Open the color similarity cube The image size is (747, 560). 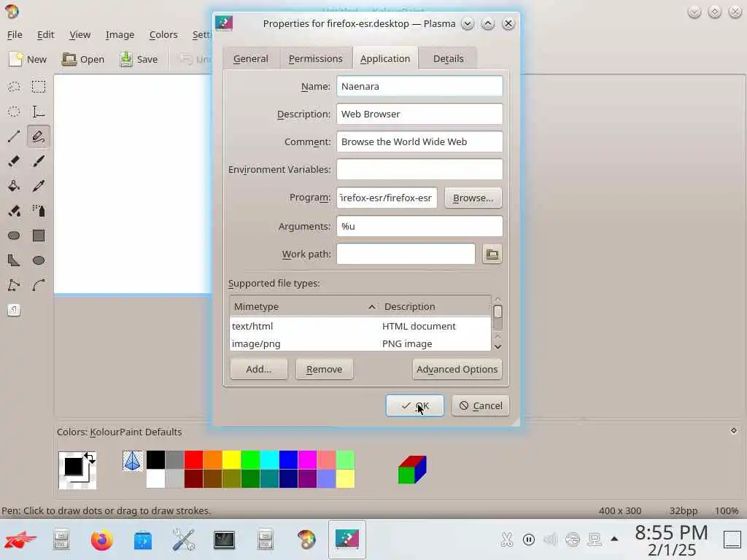(x=412, y=470)
